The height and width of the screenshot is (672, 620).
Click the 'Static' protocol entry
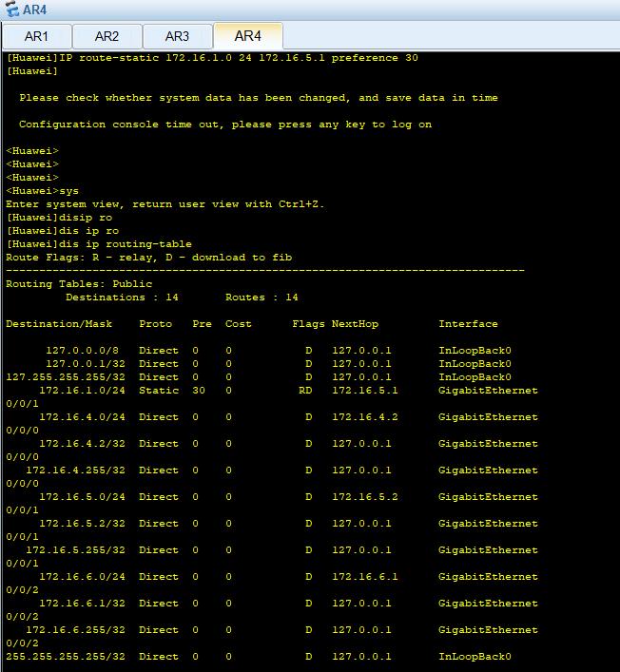click(159, 390)
